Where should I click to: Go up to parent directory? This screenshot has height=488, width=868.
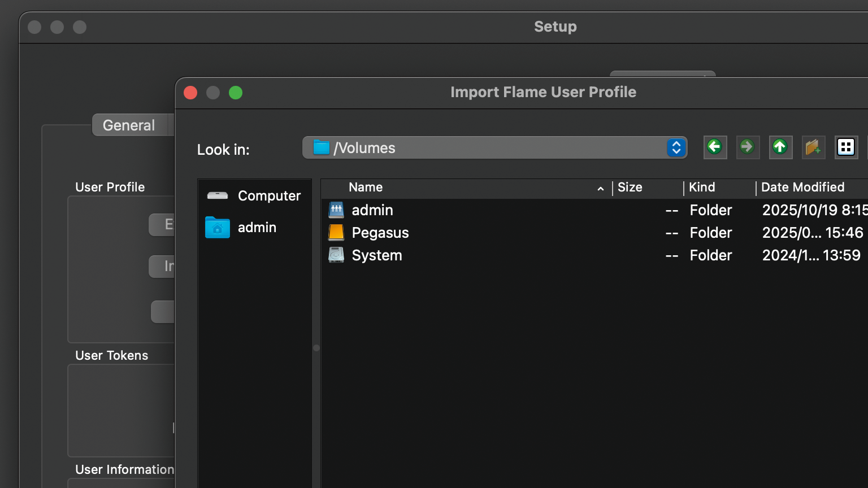[x=780, y=147]
